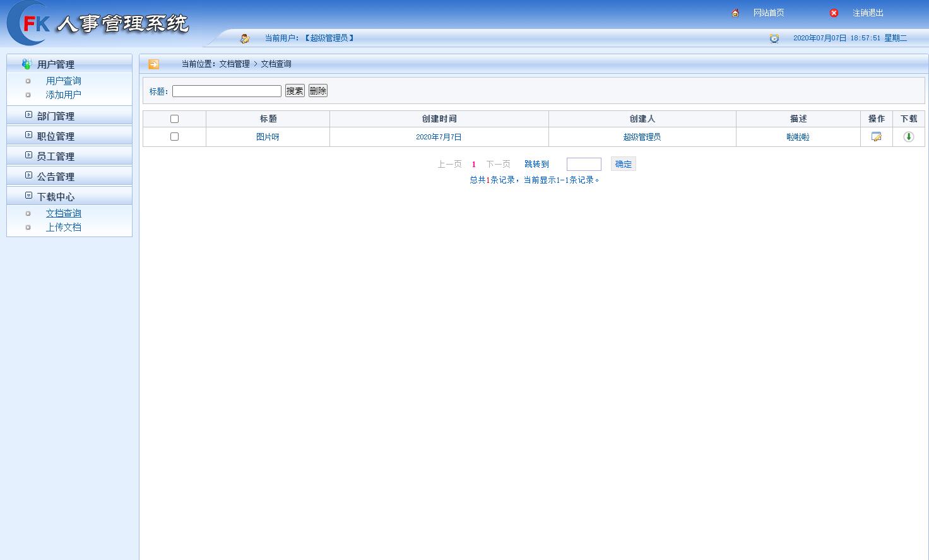Click the 下一页 pagination link

(499, 165)
